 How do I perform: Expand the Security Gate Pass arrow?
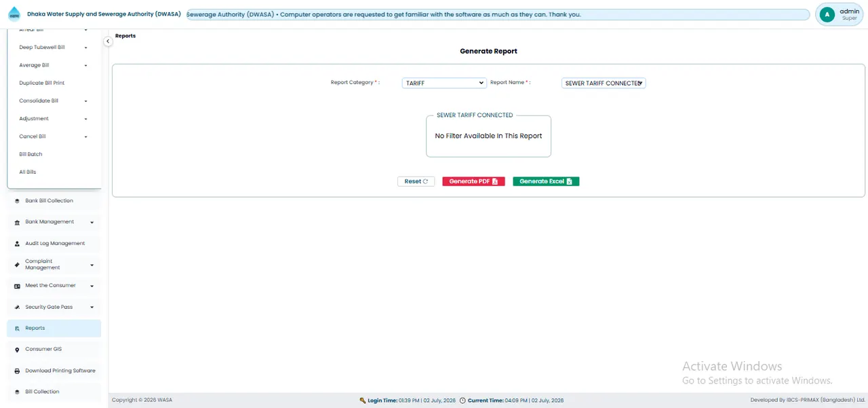(92, 308)
